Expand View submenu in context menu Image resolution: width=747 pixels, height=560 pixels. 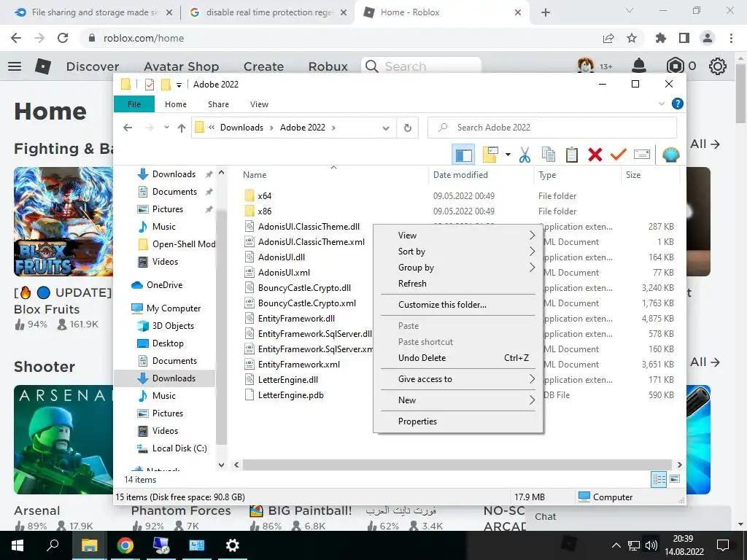pos(458,236)
